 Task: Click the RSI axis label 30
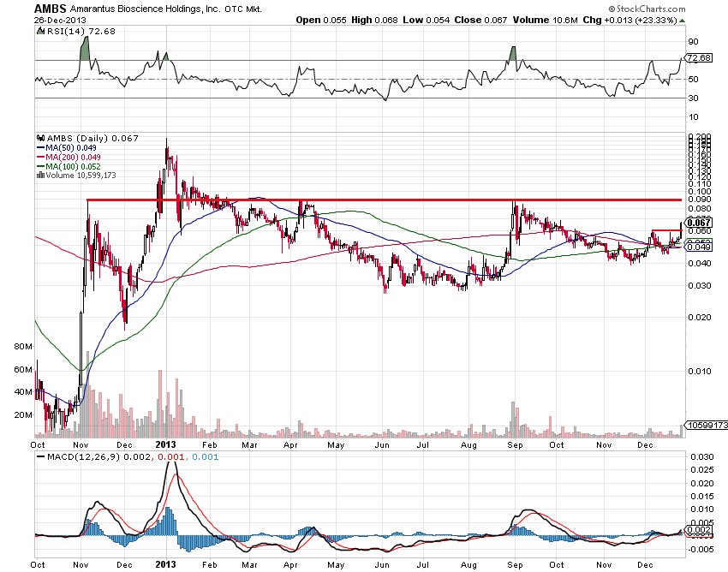(x=693, y=98)
